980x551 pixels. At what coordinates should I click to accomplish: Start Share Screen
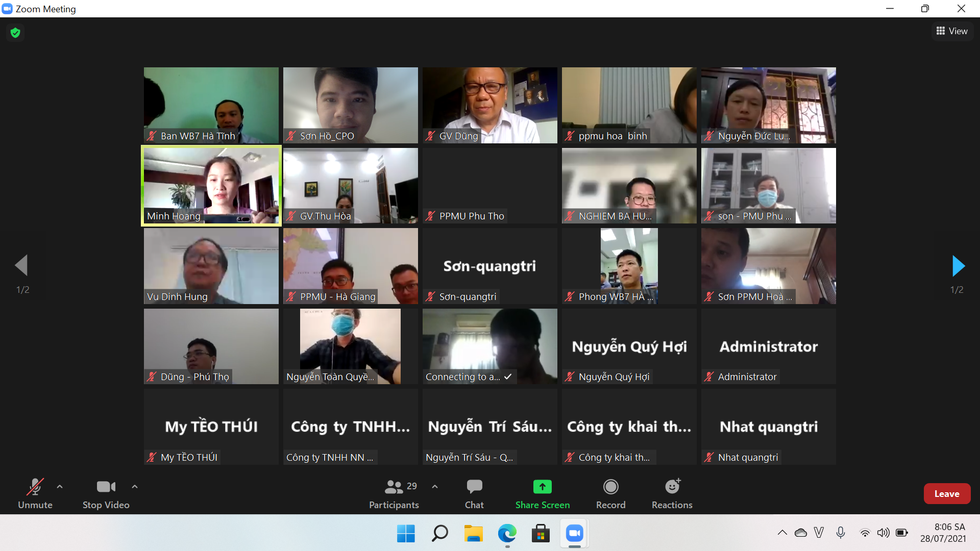pos(543,493)
